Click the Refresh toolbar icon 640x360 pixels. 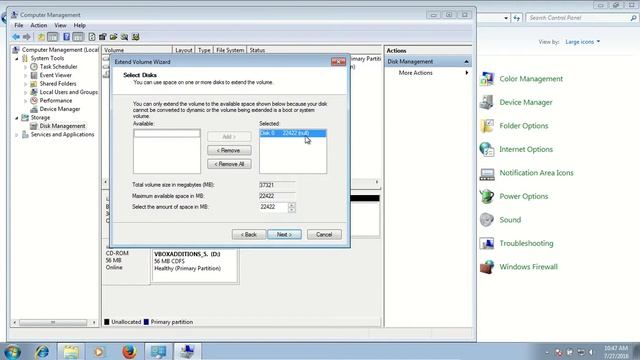[x=92, y=37]
